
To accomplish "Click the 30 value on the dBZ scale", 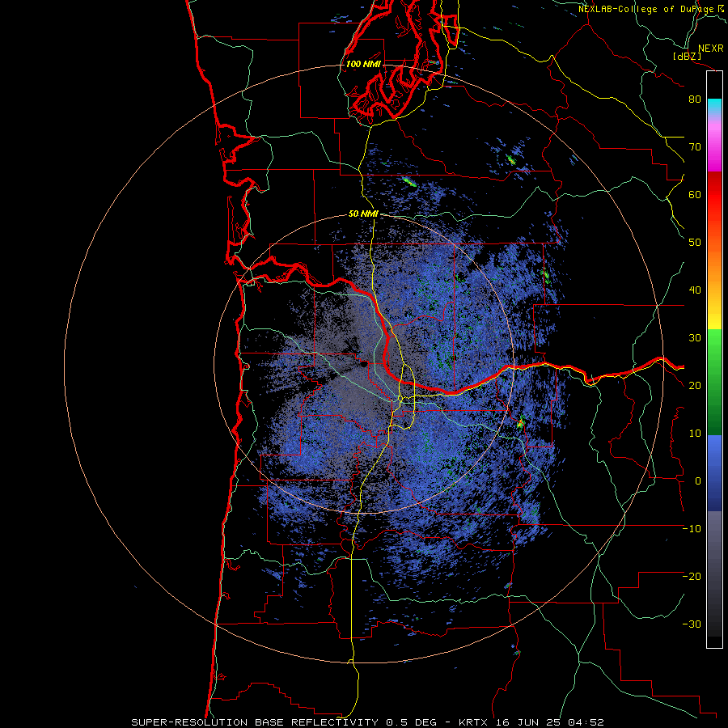I will (695, 338).
